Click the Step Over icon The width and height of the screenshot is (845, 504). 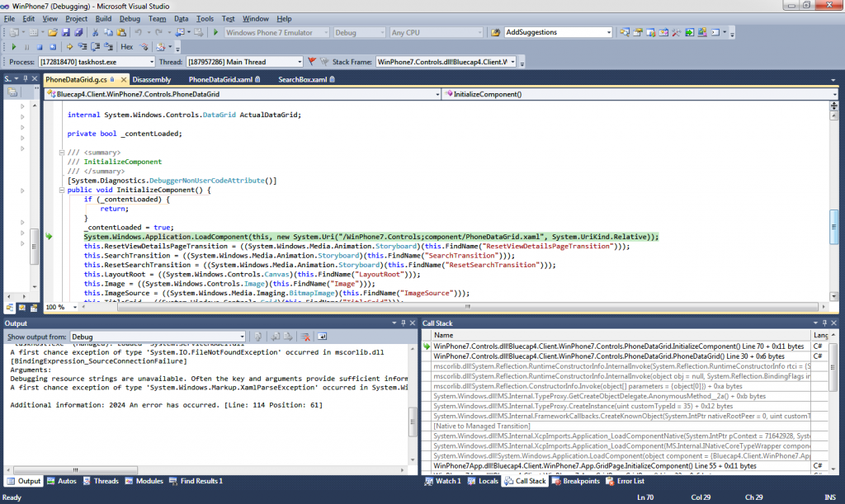pyautogui.click(x=96, y=47)
